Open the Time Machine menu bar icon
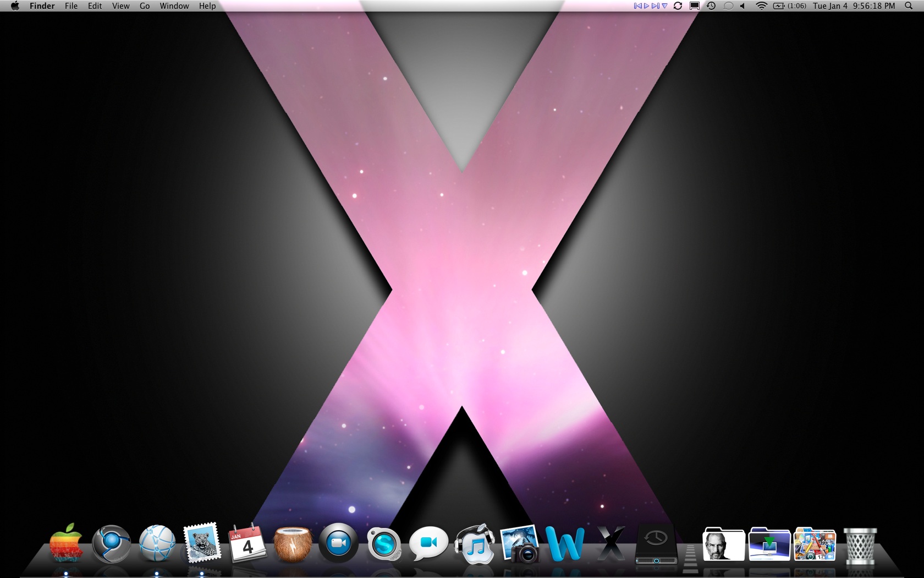 (x=711, y=6)
